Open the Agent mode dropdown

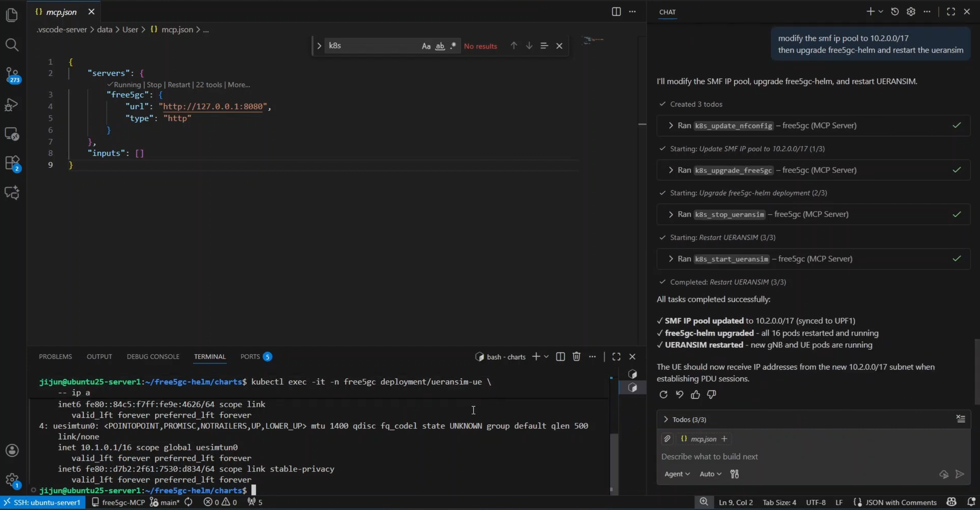(677, 474)
